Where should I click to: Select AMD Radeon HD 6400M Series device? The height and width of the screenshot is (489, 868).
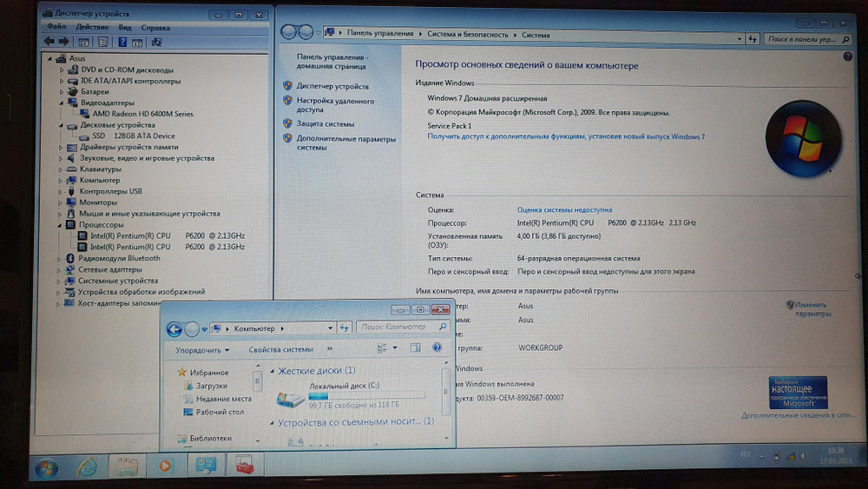click(x=142, y=114)
